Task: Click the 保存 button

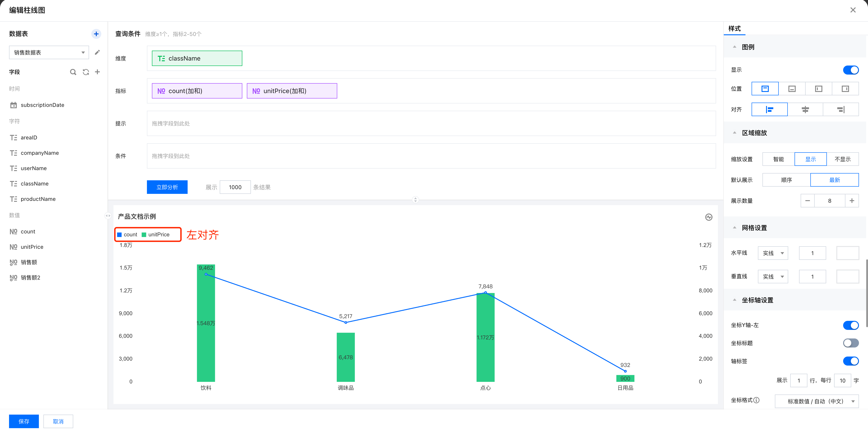Action: 24,421
